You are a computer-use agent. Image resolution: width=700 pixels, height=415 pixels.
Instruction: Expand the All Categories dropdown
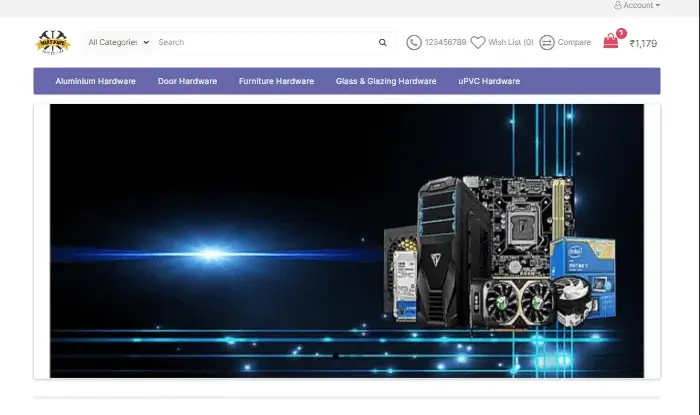118,43
